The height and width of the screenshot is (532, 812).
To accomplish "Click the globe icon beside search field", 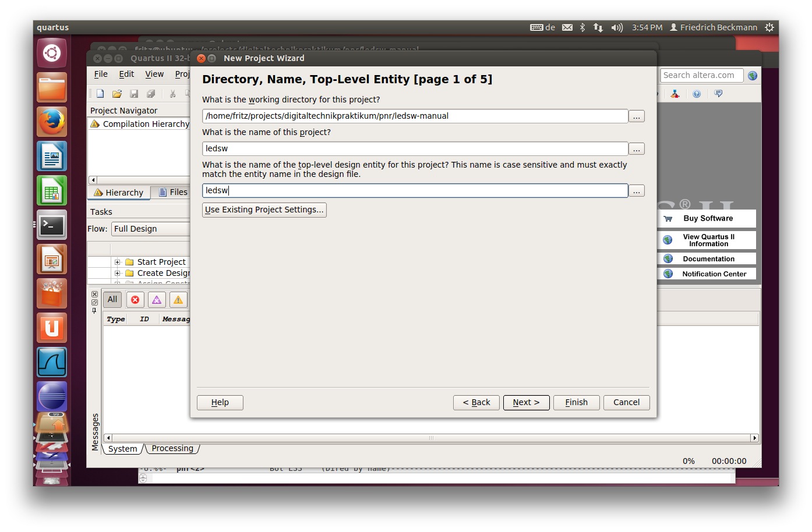I will [x=753, y=76].
